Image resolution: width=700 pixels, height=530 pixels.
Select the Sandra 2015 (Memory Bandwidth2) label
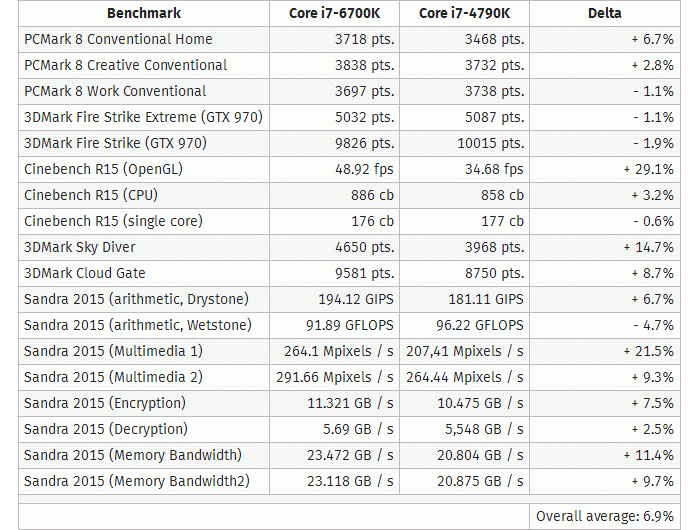pyautogui.click(x=137, y=481)
